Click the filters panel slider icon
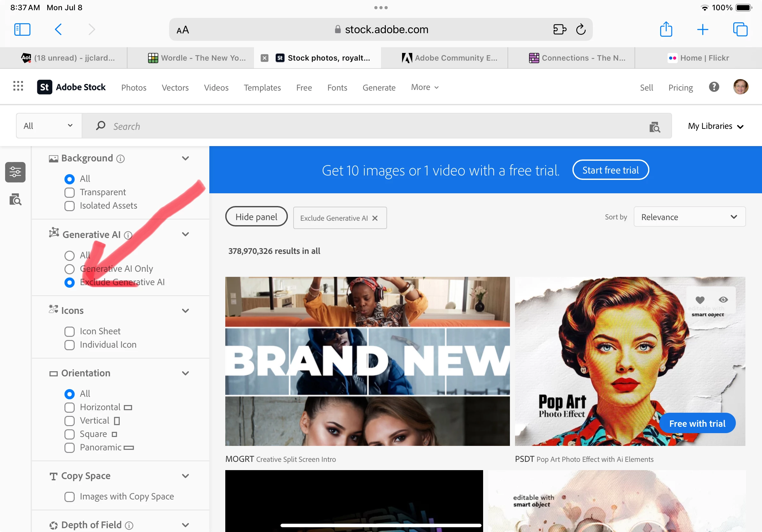Screen dimensions: 762x532 click(15, 172)
